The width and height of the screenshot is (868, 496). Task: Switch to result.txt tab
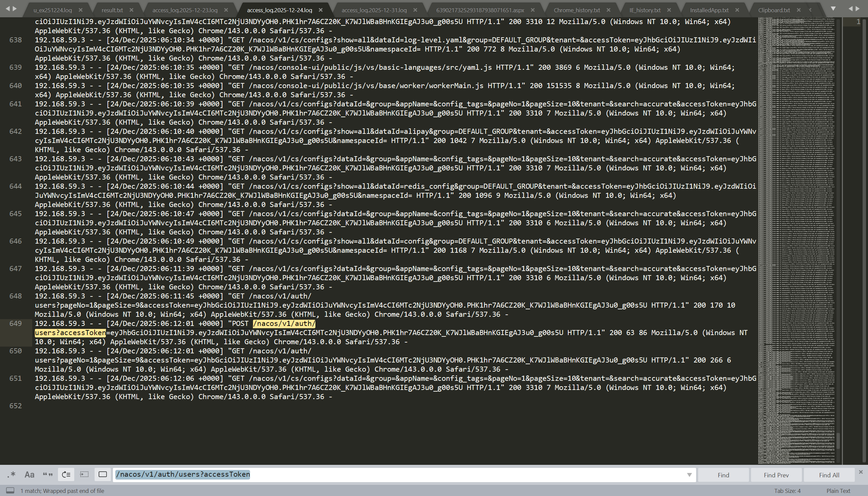coord(112,10)
